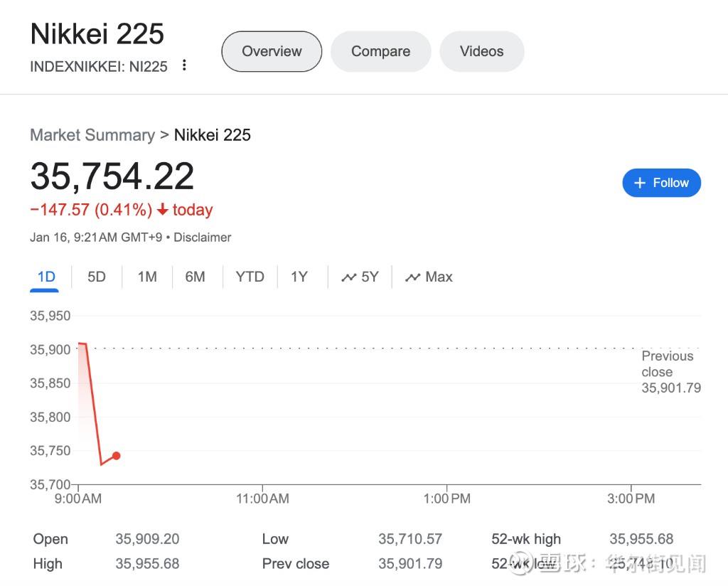The image size is (728, 586).
Task: Click the Max trend line icon
Action: [412, 277]
